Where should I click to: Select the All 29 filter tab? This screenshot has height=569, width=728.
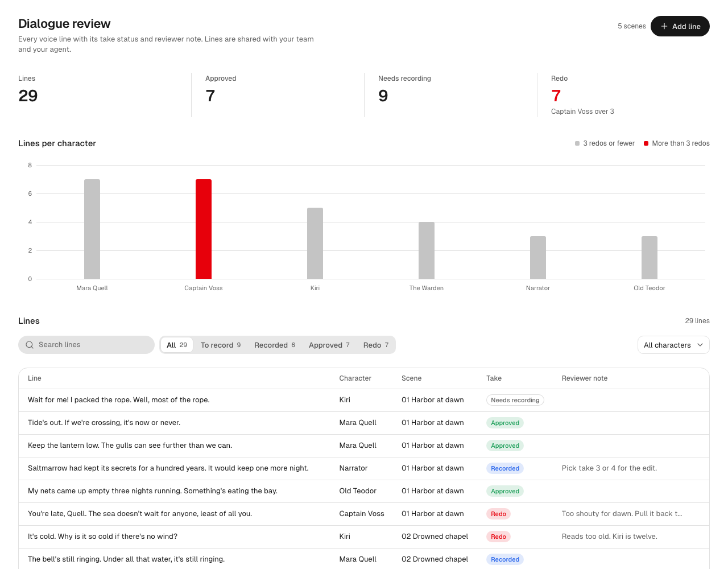(177, 345)
